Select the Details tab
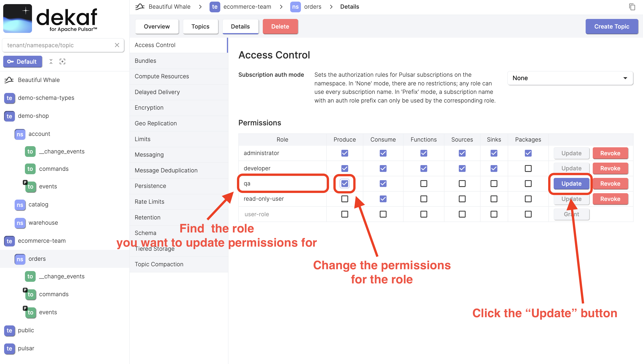This screenshot has width=643, height=364. pyautogui.click(x=240, y=26)
